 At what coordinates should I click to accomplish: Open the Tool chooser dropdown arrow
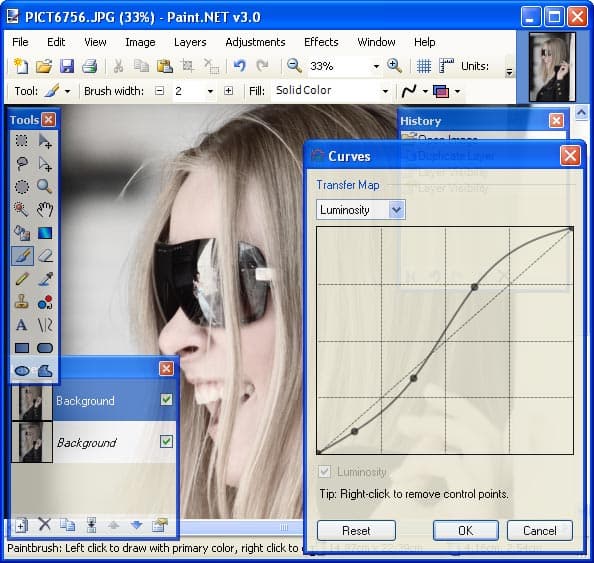(x=67, y=91)
